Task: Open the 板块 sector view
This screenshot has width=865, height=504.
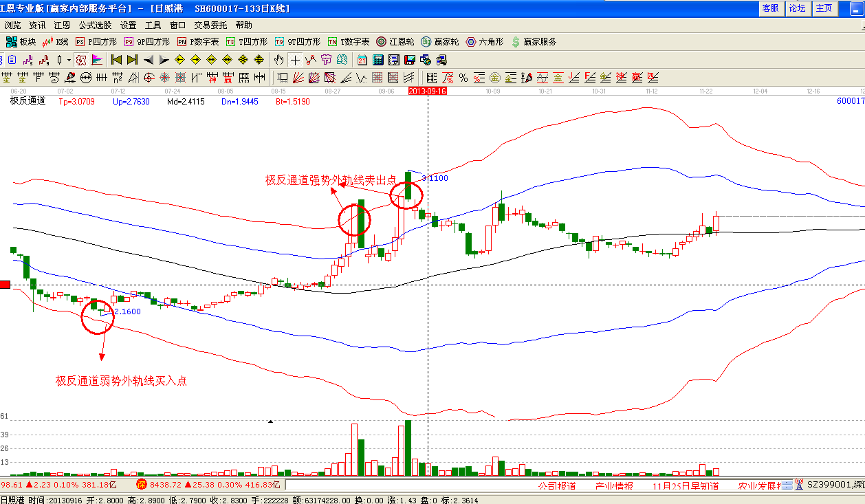Action: 21,42
